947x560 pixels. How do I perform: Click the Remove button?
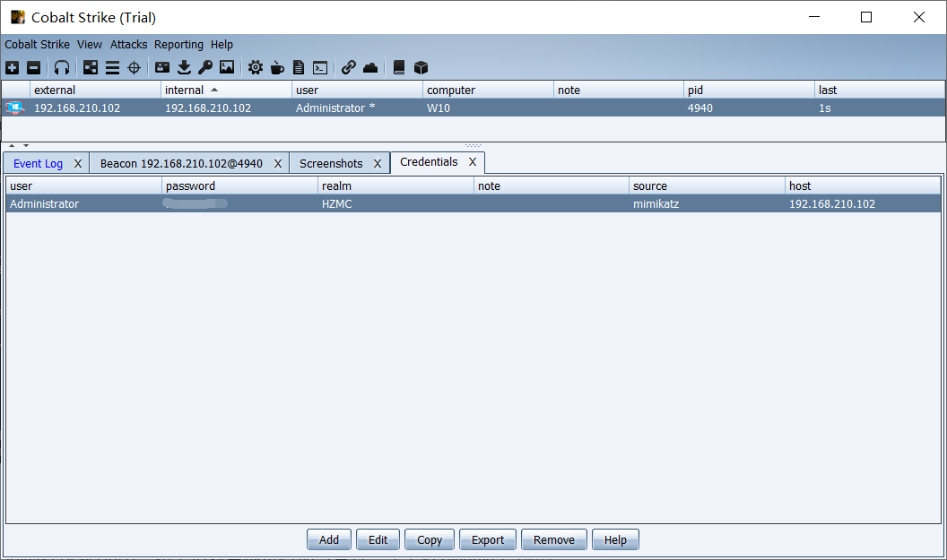[553, 540]
